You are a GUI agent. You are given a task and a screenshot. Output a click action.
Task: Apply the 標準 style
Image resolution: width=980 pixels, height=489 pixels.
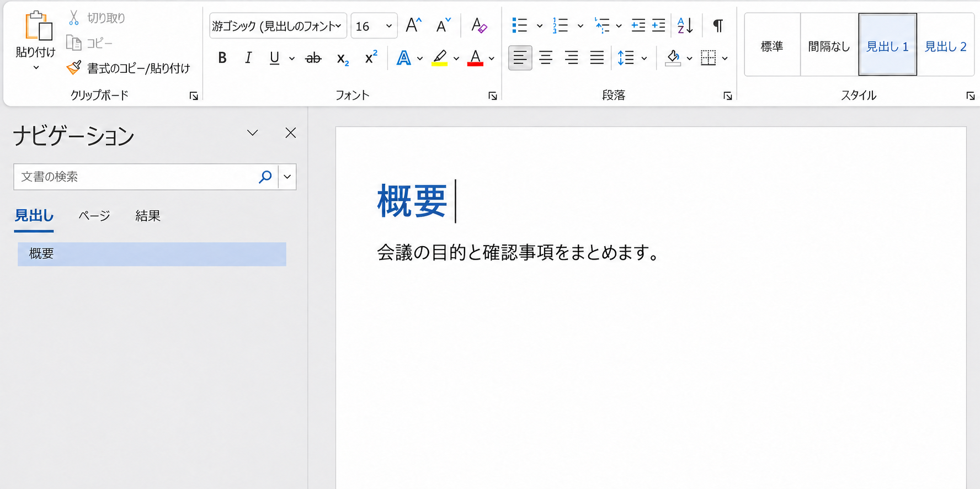(772, 45)
